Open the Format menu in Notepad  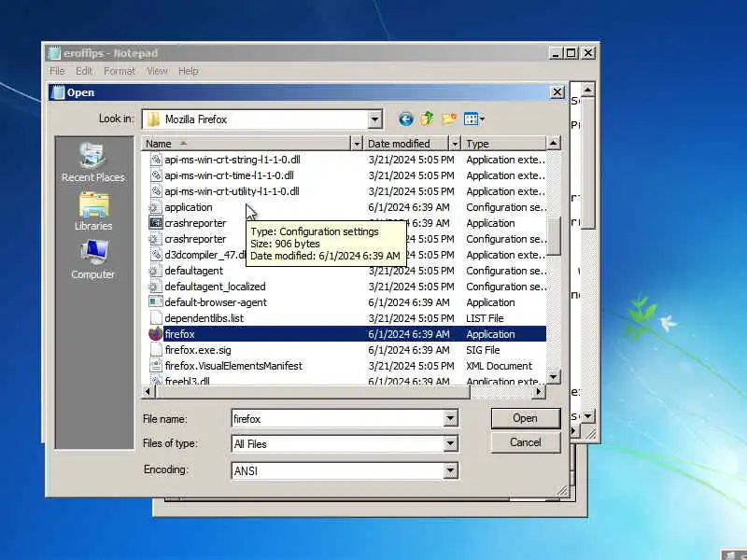(120, 71)
